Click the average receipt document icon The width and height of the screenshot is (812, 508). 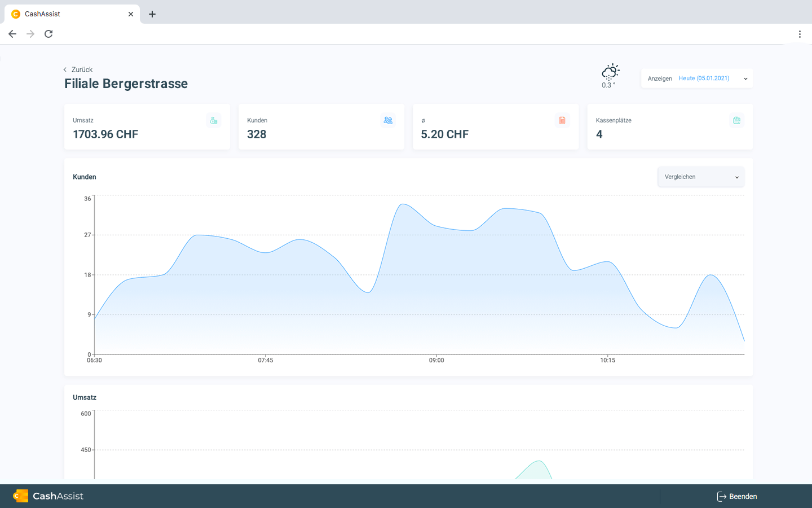[562, 120]
